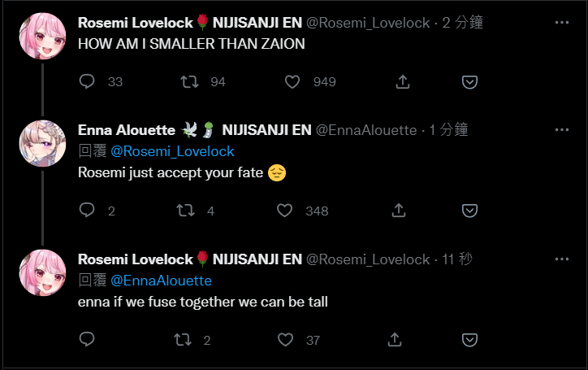Retweet Enna Alouette's reply

tap(186, 211)
